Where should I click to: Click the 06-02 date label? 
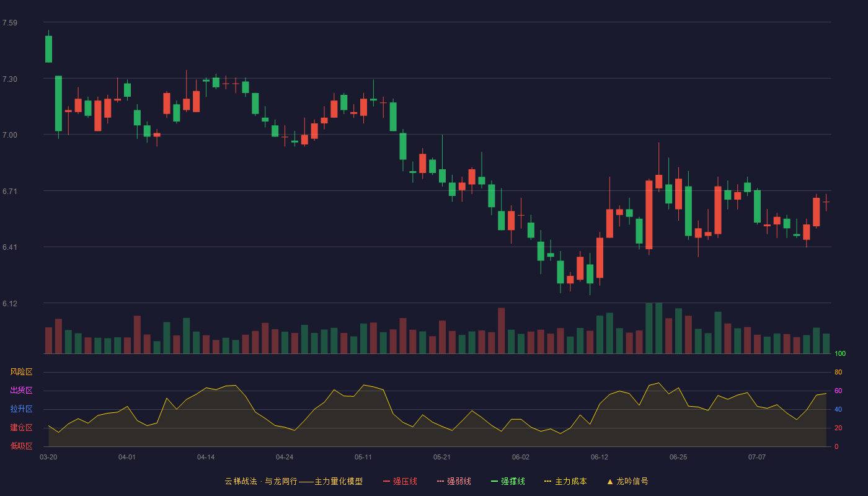pos(521,457)
